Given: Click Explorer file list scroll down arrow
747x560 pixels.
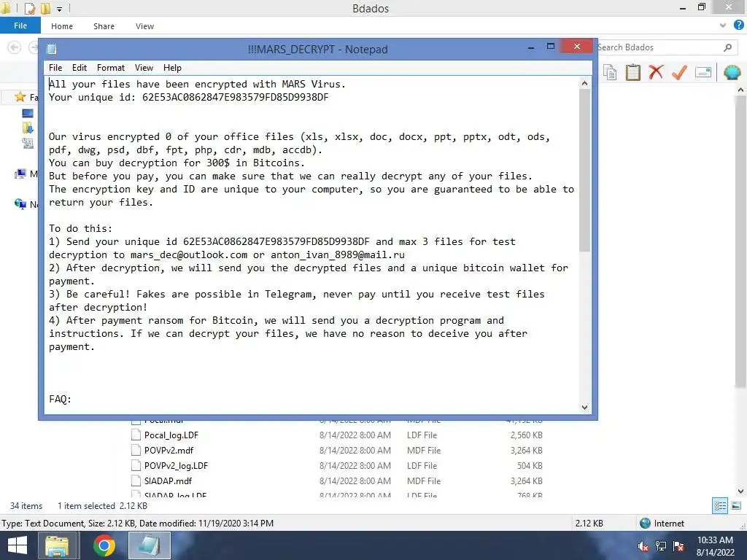Looking at the screenshot, I should coord(741,491).
